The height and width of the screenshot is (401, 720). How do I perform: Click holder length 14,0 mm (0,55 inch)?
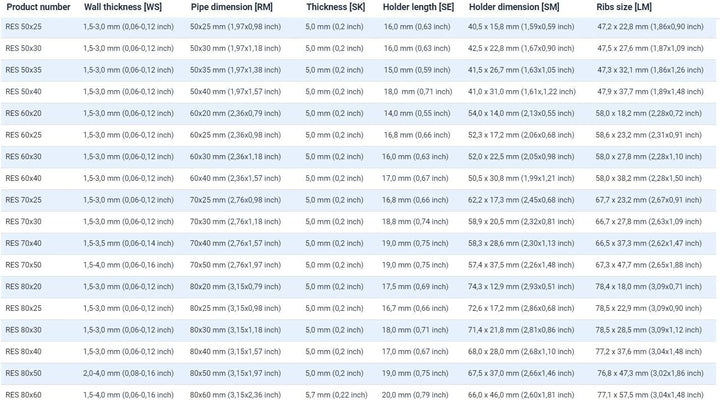click(417, 113)
